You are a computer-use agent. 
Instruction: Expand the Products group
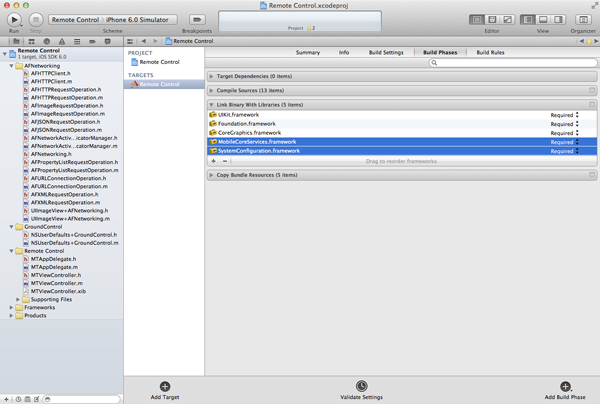tap(11, 316)
